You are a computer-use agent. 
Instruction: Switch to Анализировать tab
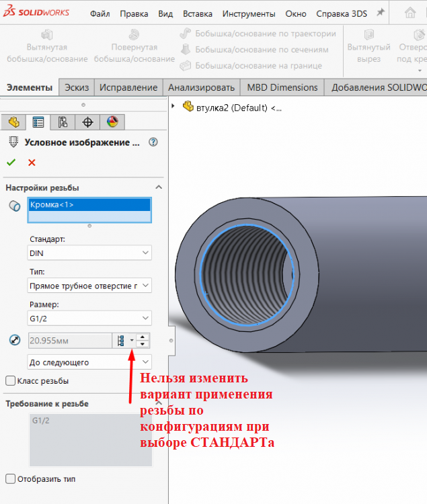[201, 87]
